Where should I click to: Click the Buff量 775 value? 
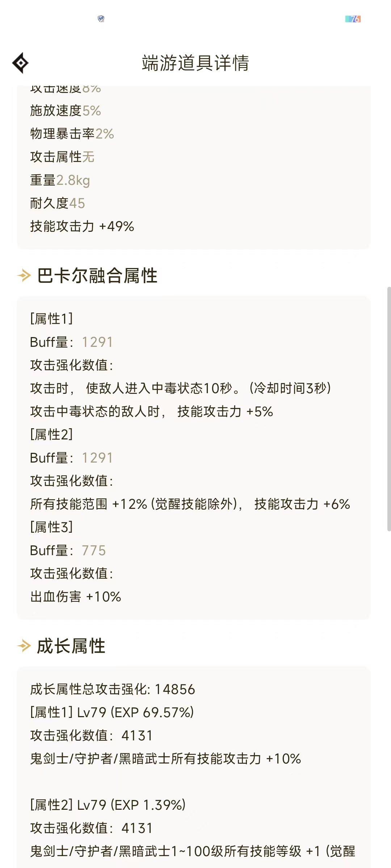(x=94, y=550)
